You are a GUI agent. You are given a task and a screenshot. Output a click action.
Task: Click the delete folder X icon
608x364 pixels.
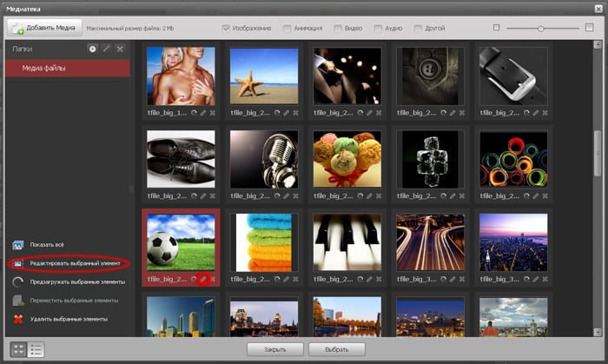[x=121, y=50]
